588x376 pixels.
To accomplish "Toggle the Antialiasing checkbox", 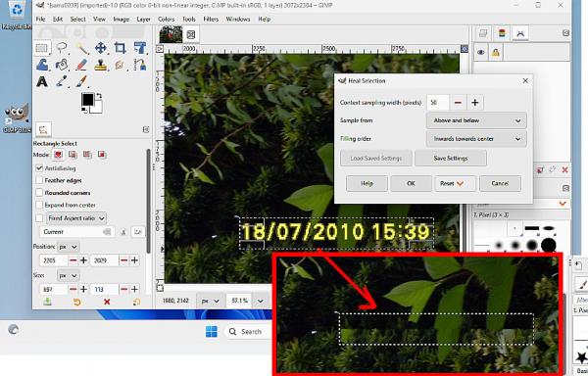I will click(39, 168).
